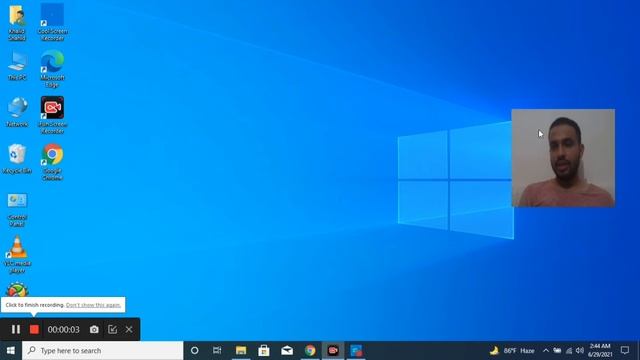The image size is (640, 360).
Task: Open the Mail app from the taskbar
Action: (287, 351)
